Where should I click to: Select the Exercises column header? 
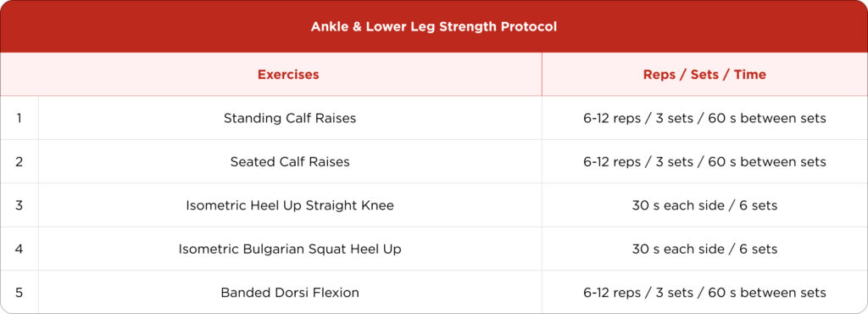pyautogui.click(x=288, y=74)
